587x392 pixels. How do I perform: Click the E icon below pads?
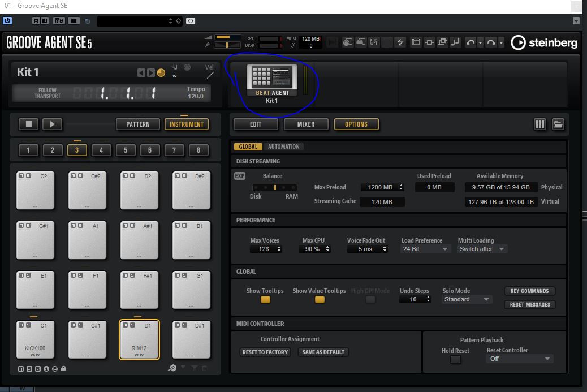tap(55, 369)
